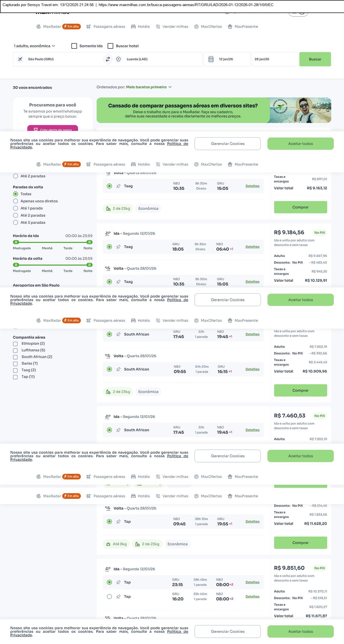The image size is (344, 644).
Task: Click the location pin icon in Luanda field
Action: (118, 59)
